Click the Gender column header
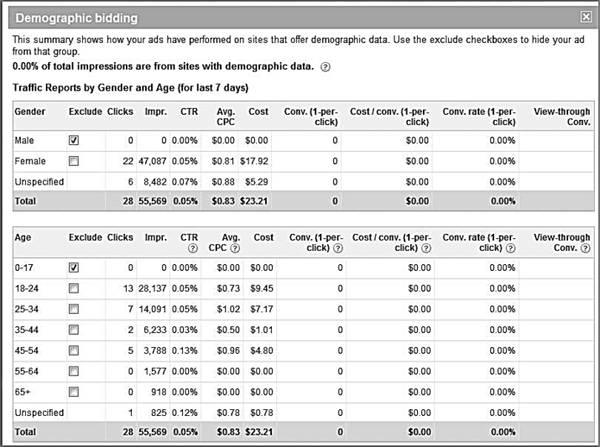600x447 pixels. 30,112
